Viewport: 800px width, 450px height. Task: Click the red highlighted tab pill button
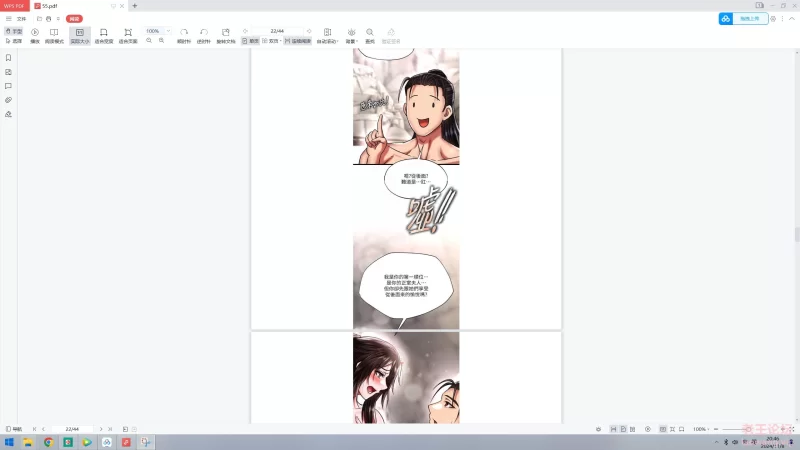point(74,19)
